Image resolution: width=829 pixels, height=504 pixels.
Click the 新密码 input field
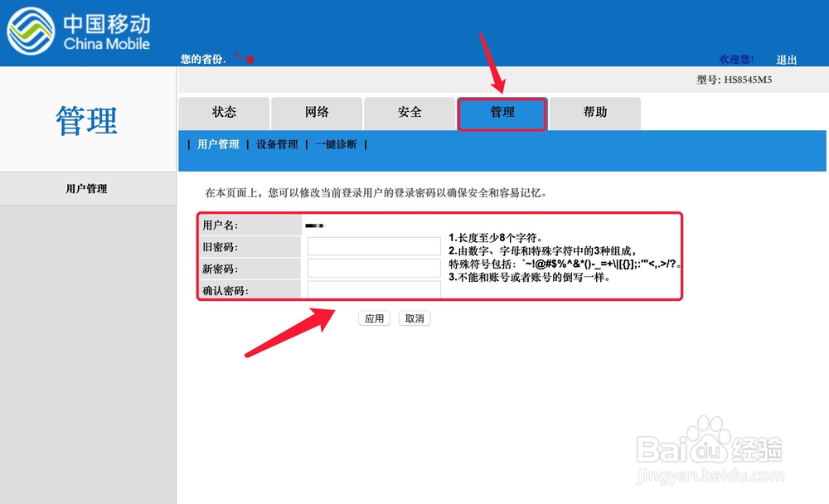point(373,268)
